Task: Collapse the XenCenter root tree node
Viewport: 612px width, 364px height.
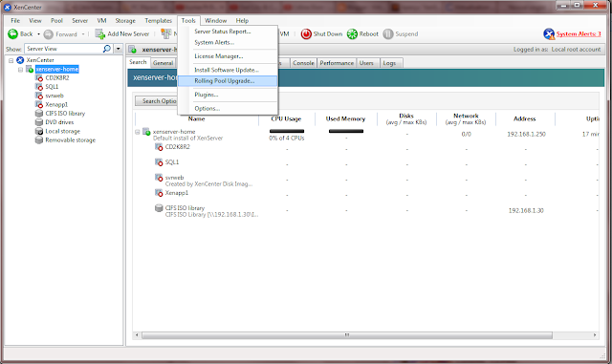Action: point(11,60)
